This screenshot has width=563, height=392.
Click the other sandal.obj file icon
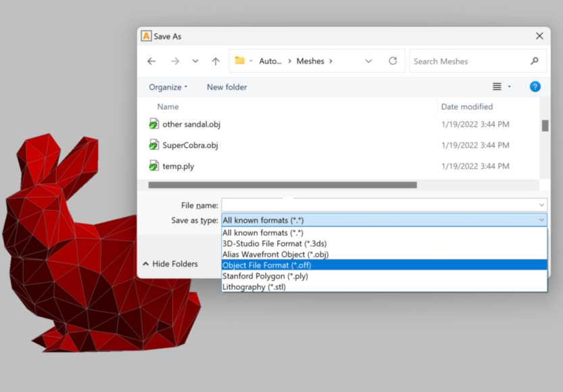click(153, 124)
